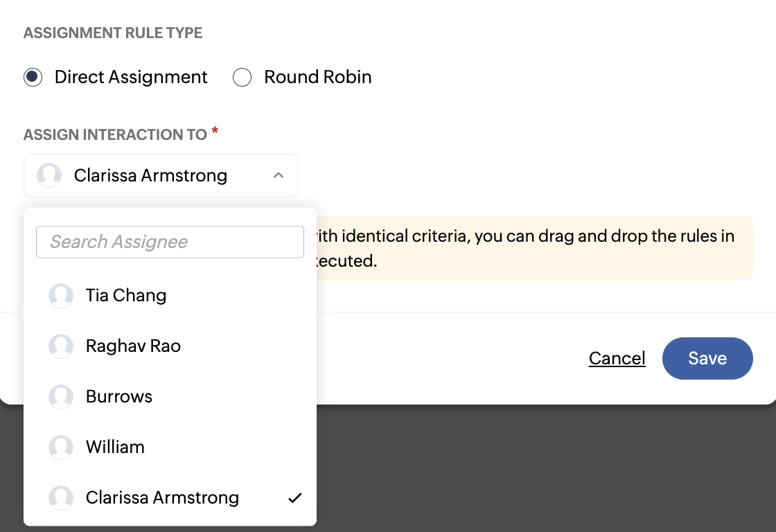The height and width of the screenshot is (532, 776).
Task: Select Clarissa Armstrong in the dropdown list
Action: pyautogui.click(x=162, y=498)
